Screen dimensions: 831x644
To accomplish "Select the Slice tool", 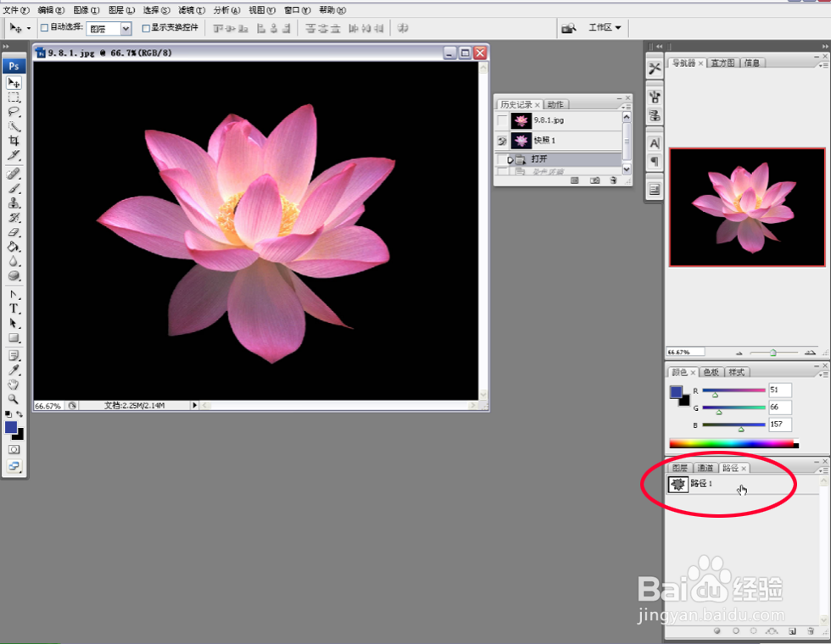I will 14,155.
